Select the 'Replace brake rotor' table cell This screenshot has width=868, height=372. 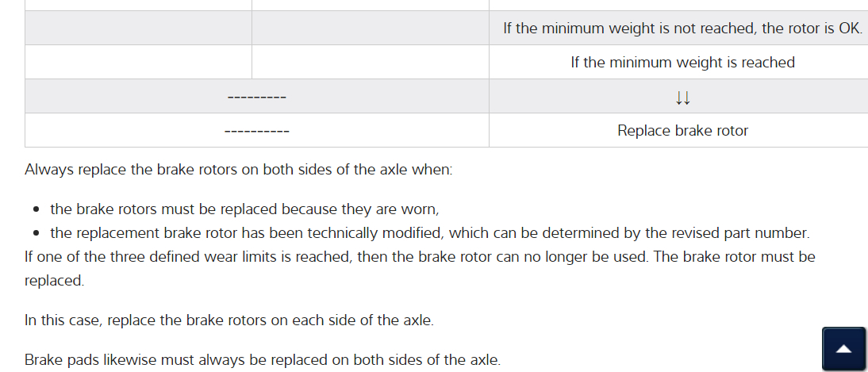tap(682, 131)
